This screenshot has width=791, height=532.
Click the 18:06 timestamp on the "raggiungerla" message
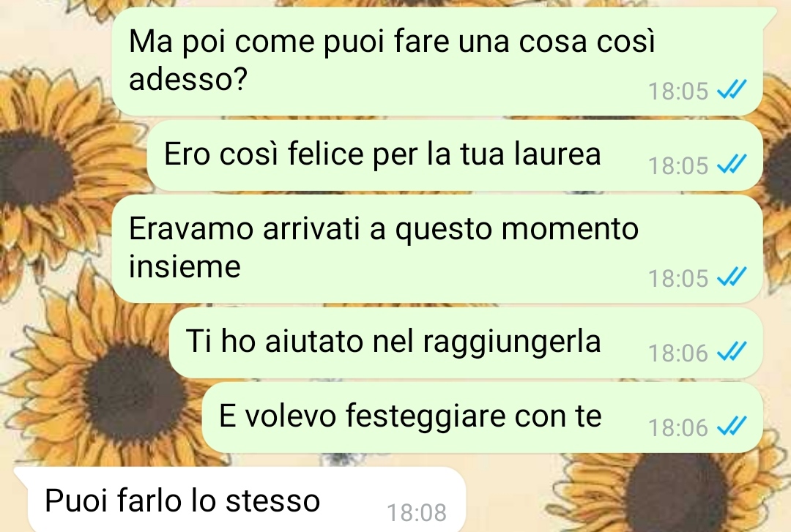(678, 353)
